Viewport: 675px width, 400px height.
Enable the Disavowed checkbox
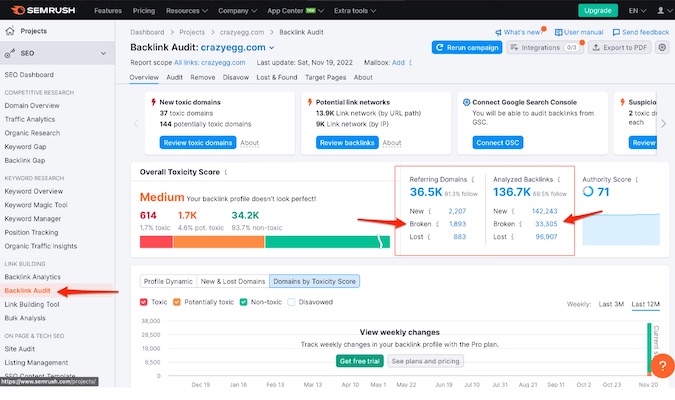point(291,302)
